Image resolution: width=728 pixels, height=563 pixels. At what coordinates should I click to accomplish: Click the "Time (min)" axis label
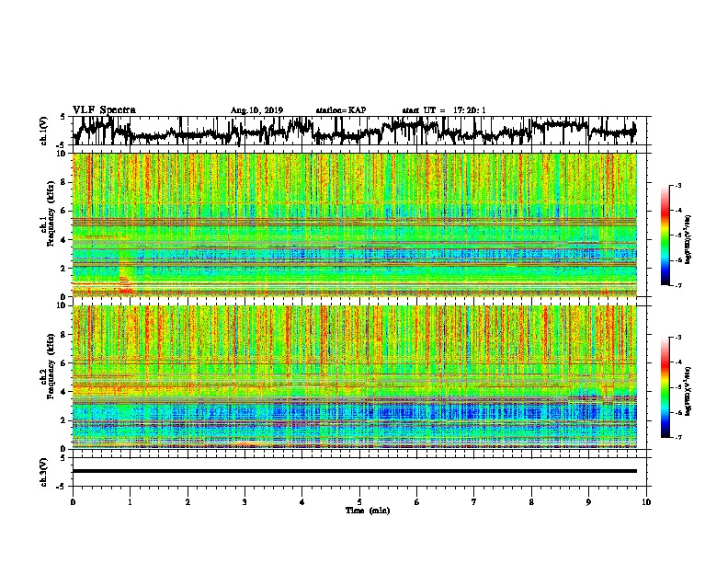(x=368, y=511)
